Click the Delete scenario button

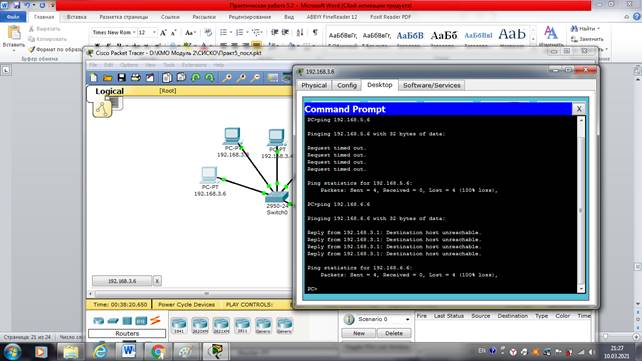(x=393, y=333)
